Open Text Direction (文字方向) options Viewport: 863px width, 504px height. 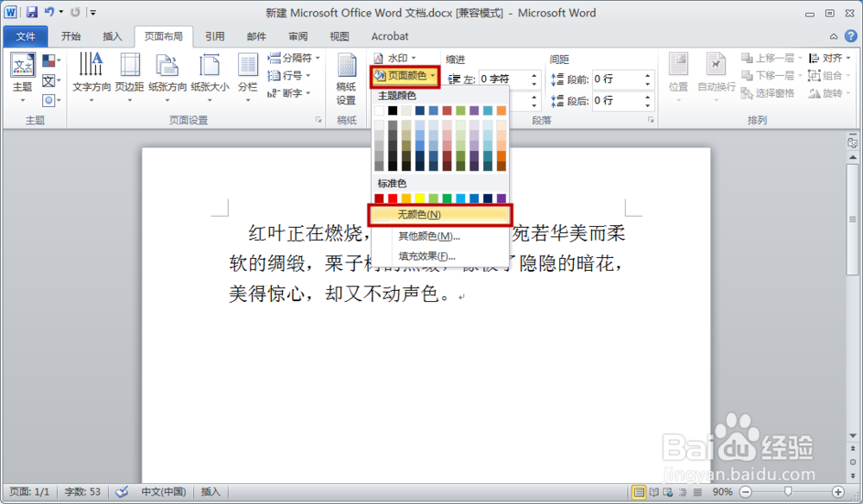pyautogui.click(x=91, y=78)
